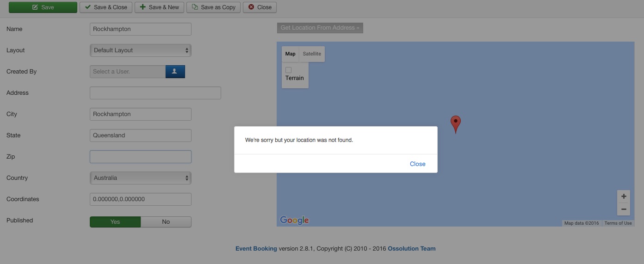Zoom out the map with minus icon

point(624,209)
